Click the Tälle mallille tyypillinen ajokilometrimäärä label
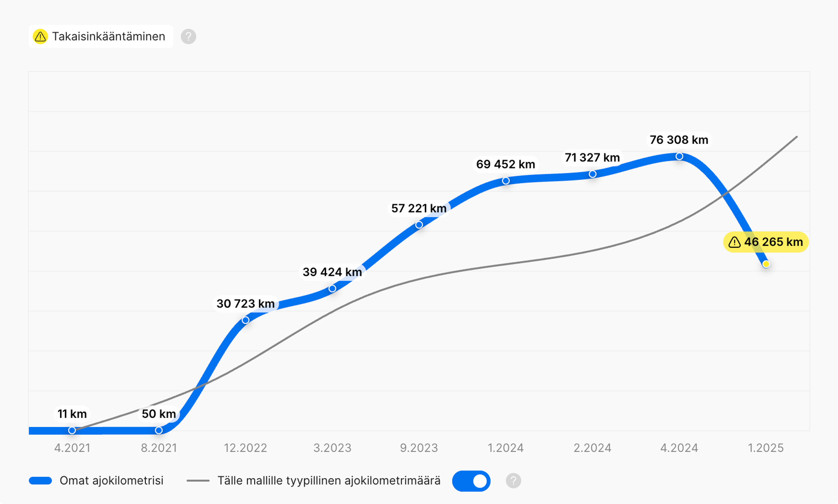 click(329, 481)
